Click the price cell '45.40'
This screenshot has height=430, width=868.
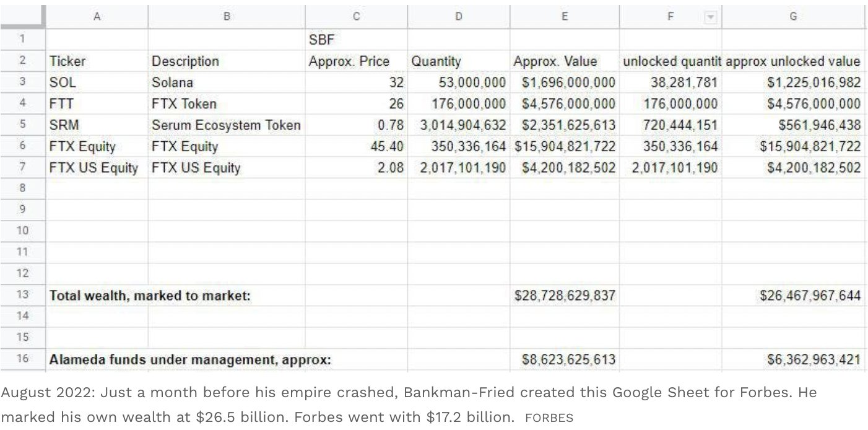click(357, 146)
